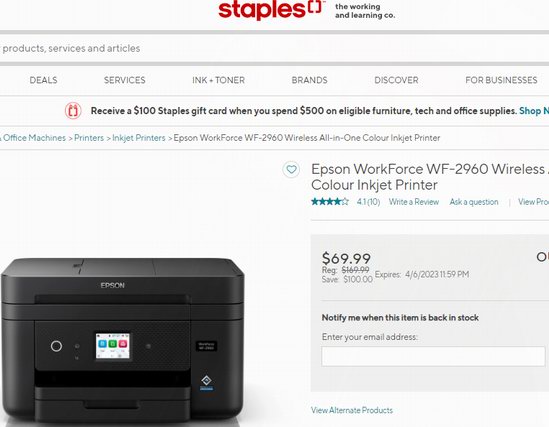Viewport: 549px width, 427px height.
Task: Click Ask a question link
Action: coord(474,202)
